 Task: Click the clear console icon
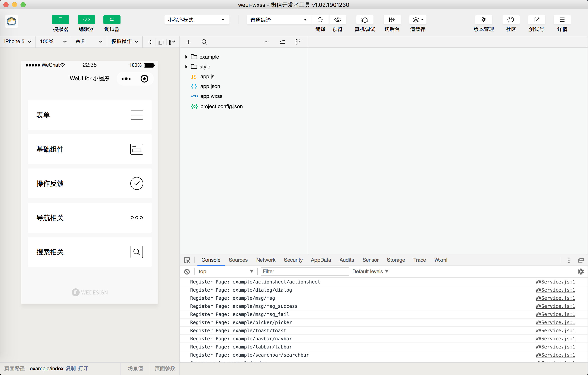[x=187, y=272]
